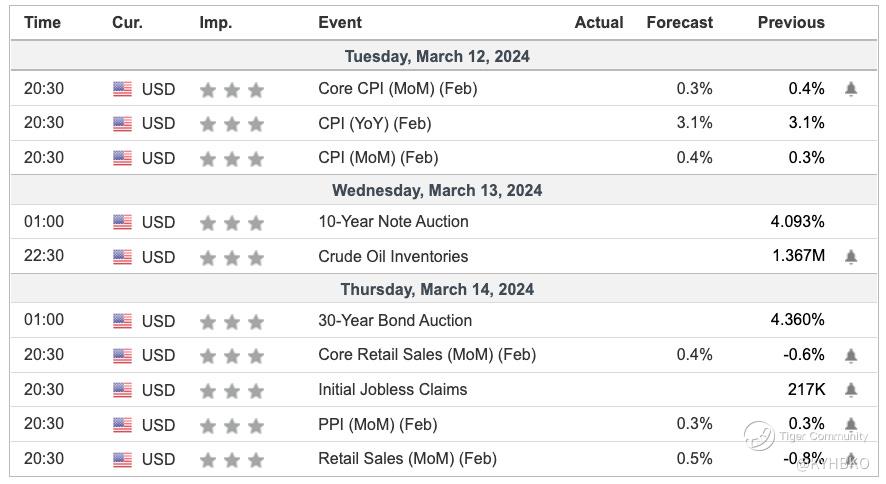
Task: View the Crude Oil Inventories event details
Action: tap(393, 256)
